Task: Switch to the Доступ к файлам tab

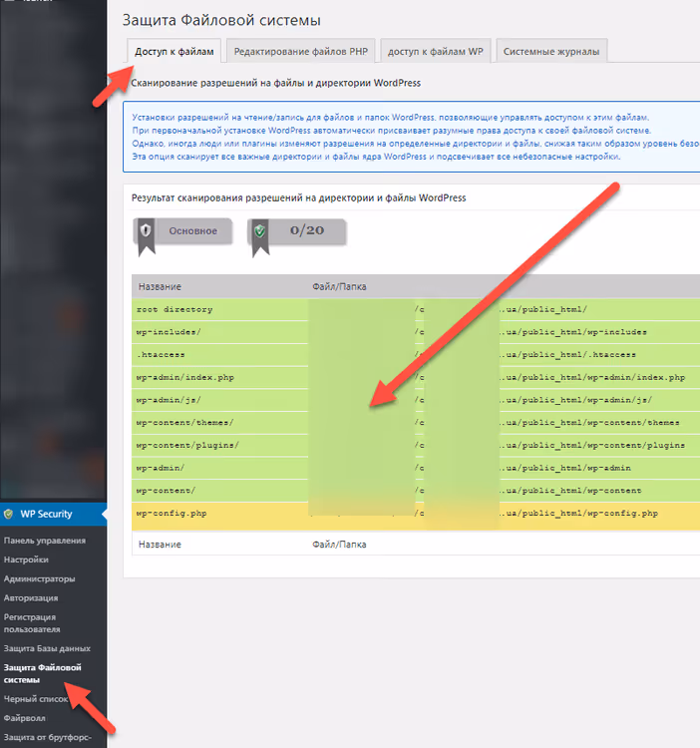Action: (x=175, y=51)
